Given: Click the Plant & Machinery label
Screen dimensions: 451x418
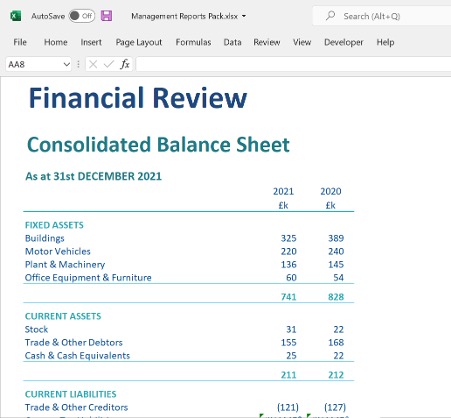Looking at the screenshot, I should pos(65,265).
